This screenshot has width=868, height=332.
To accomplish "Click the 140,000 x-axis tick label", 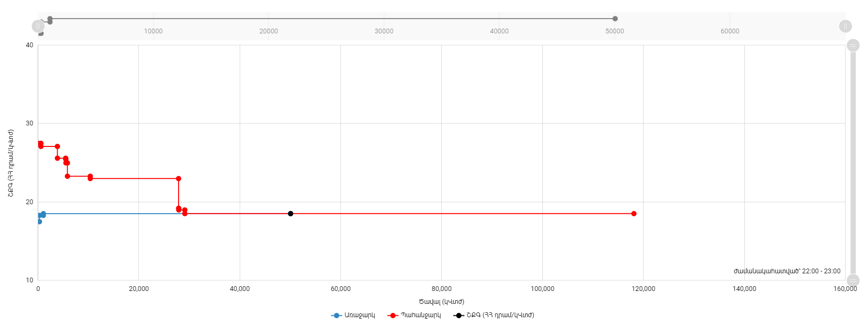I will tap(744, 289).
